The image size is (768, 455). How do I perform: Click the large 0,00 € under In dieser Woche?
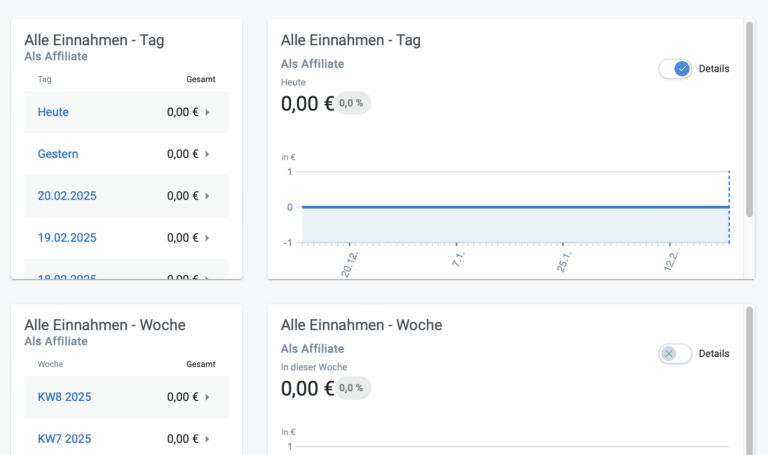(x=307, y=389)
